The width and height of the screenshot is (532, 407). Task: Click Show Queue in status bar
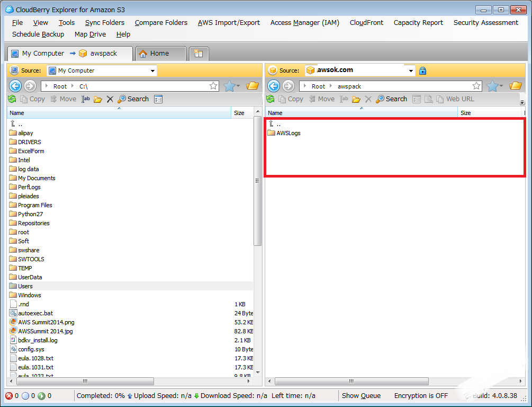[361, 396]
